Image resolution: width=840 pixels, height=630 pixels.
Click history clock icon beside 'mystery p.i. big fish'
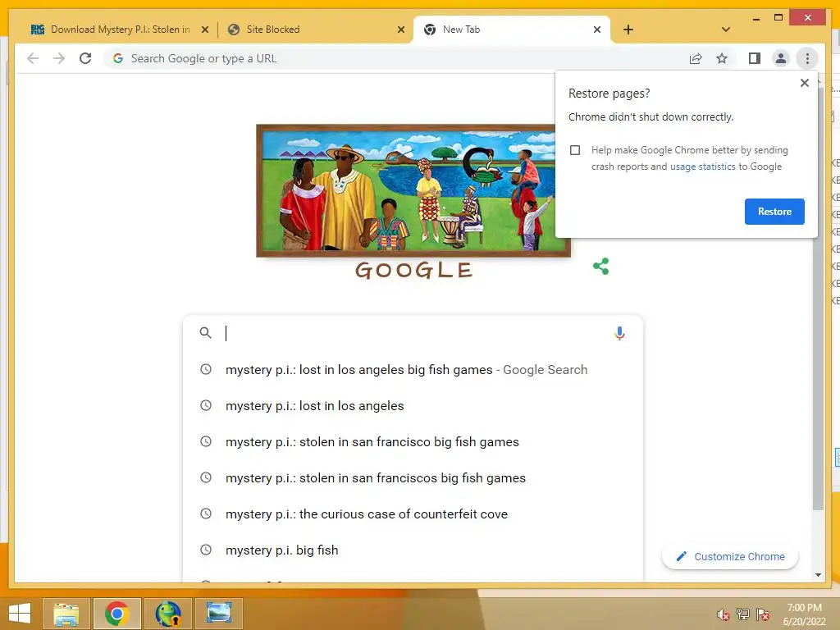point(206,550)
